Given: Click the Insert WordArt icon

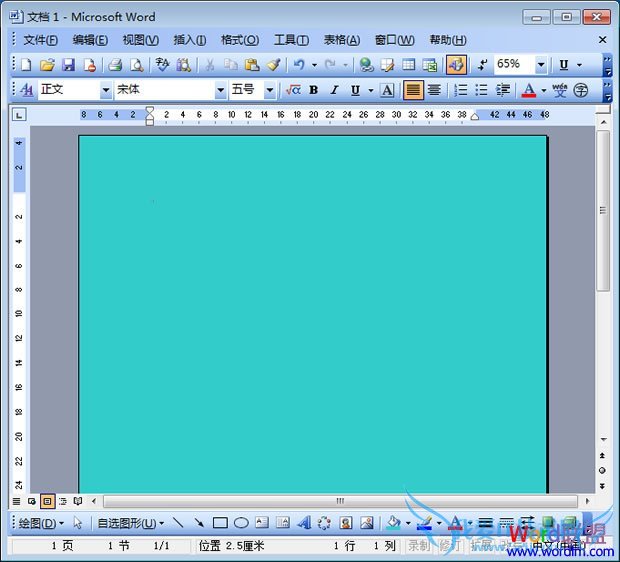Looking at the screenshot, I should coord(303,523).
